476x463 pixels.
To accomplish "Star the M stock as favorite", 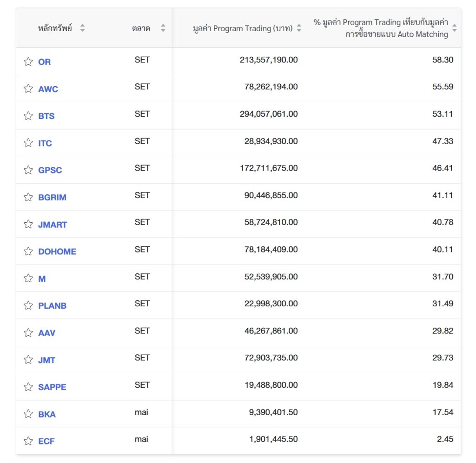I will (28, 278).
